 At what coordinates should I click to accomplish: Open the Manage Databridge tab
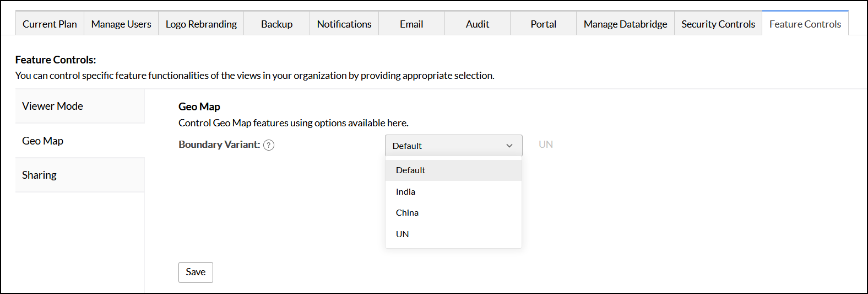click(x=625, y=24)
